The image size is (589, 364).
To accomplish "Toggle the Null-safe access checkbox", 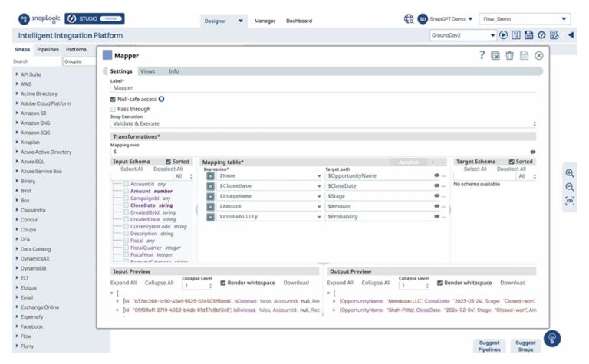I will pyautogui.click(x=113, y=99).
